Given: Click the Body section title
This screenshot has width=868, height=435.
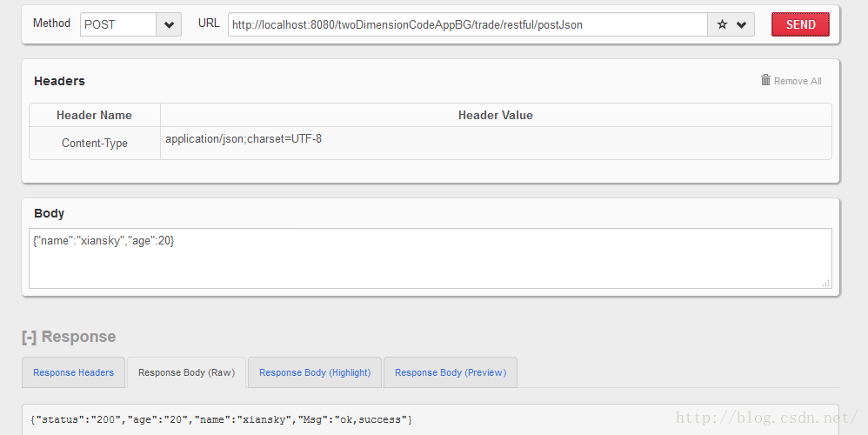Looking at the screenshot, I should [50, 213].
